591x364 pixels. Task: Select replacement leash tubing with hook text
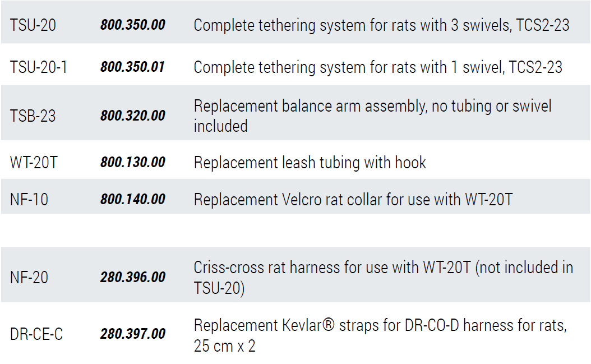click(x=310, y=163)
